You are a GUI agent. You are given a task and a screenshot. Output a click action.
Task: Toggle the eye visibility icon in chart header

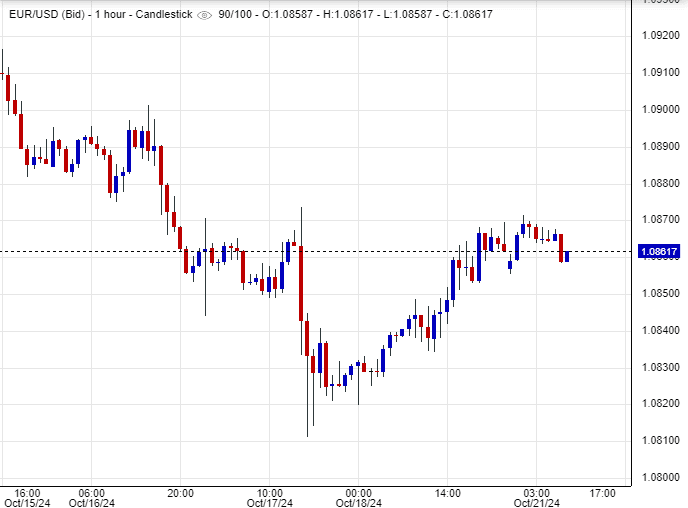point(205,15)
